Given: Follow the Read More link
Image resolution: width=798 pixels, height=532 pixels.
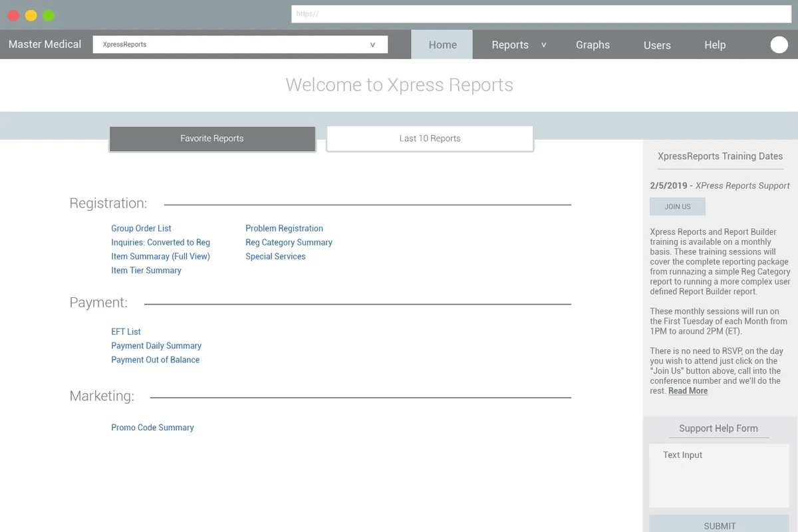Looking at the screenshot, I should click(688, 390).
